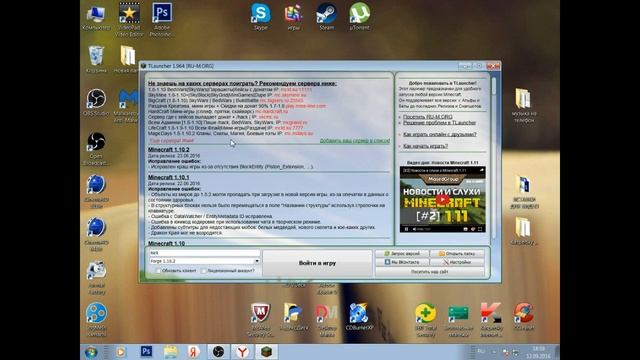This screenshot has height=360, width=640.
Task: Click the 'Minecraft 1.10.1' heading
Action: pyautogui.click(x=169, y=178)
